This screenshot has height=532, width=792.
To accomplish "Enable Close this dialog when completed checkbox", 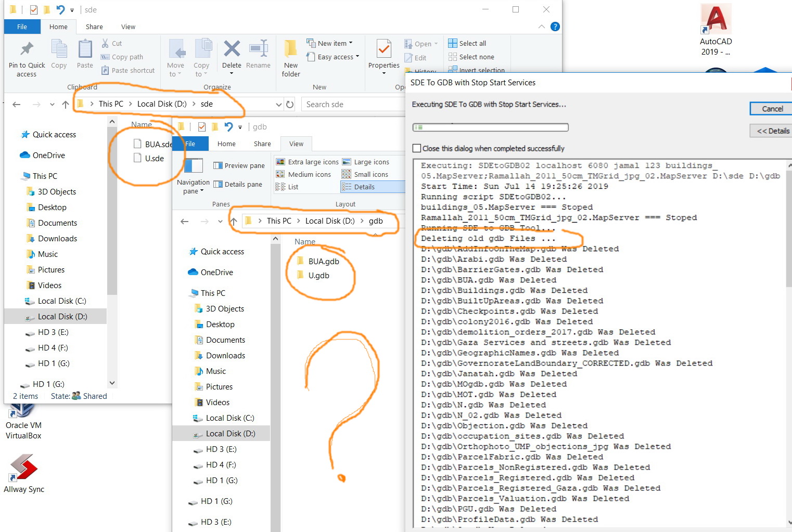I will click(417, 148).
